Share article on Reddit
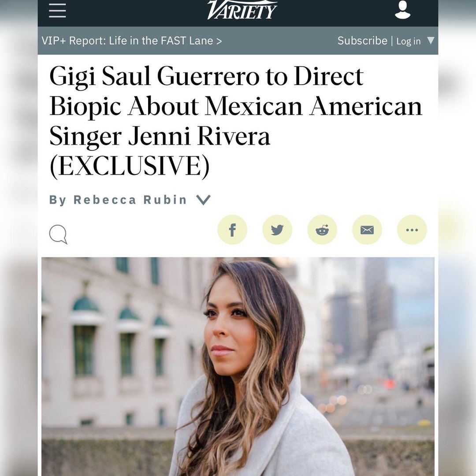 [x=322, y=230]
